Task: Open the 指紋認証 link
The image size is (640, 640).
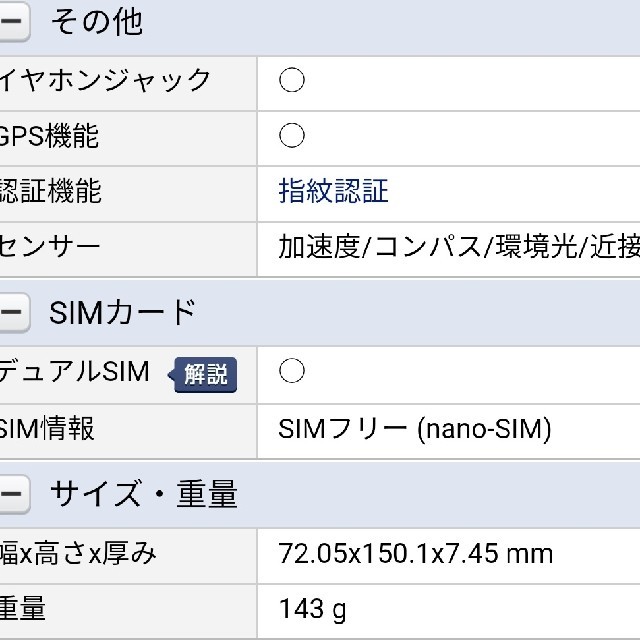Action: [x=333, y=191]
